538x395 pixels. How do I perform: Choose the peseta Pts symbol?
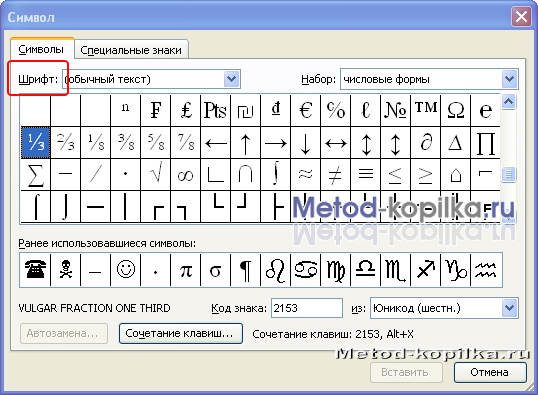pos(215,111)
